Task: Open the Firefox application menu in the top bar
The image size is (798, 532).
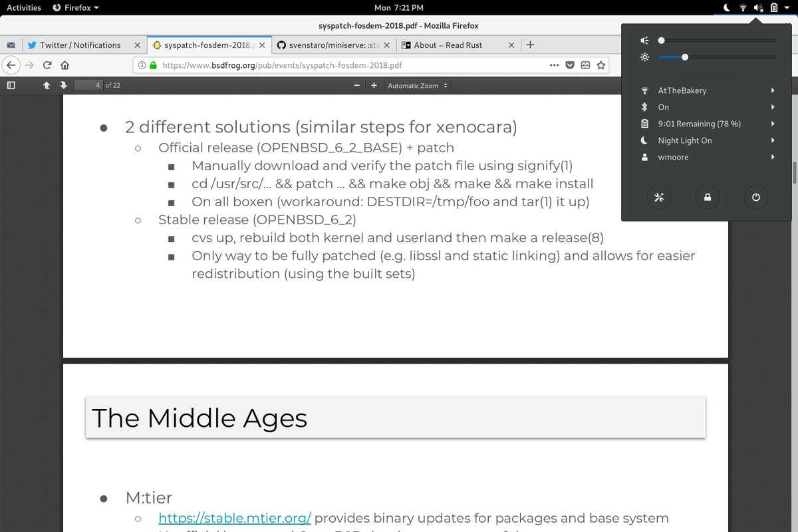Action: tap(76, 7)
